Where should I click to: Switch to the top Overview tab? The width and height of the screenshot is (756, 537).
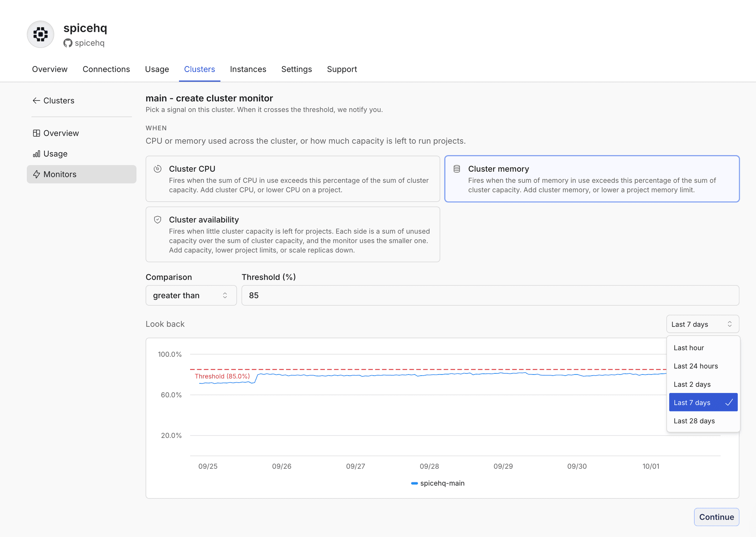(50, 69)
